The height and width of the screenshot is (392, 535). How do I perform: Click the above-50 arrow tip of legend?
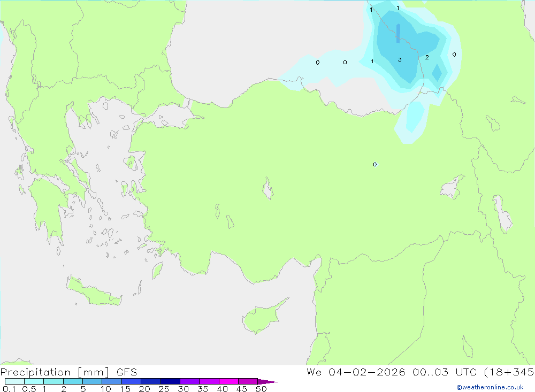(267, 381)
